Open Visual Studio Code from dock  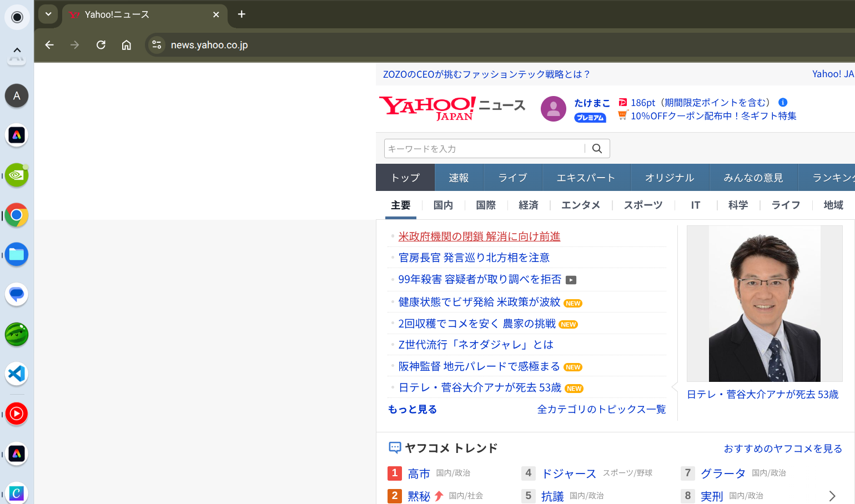click(17, 374)
